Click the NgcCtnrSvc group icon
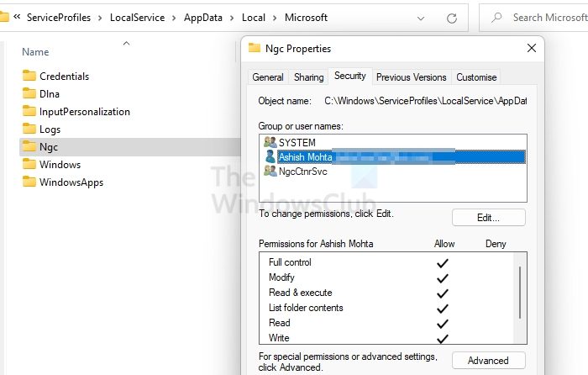The height and width of the screenshot is (375, 588). (270, 172)
